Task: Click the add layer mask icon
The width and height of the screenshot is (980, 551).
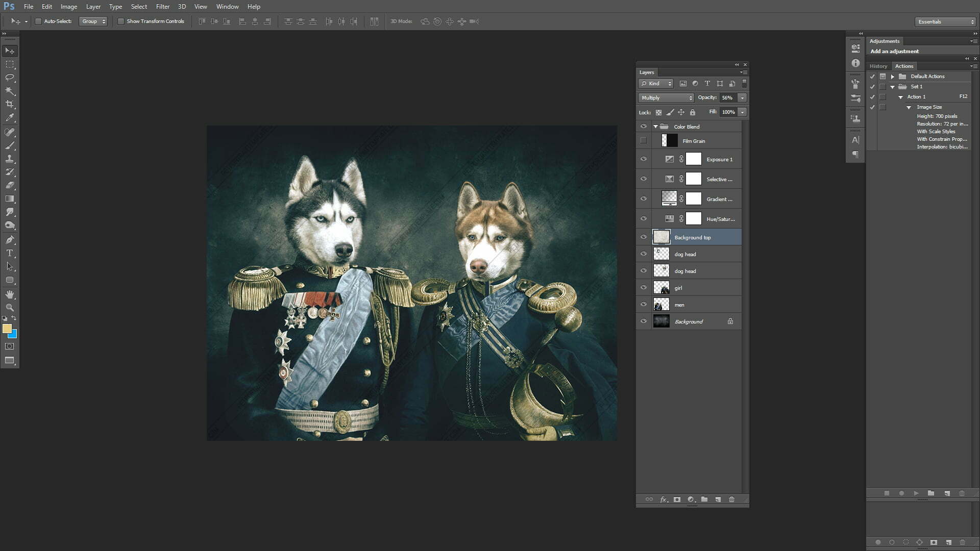Action: (x=677, y=499)
